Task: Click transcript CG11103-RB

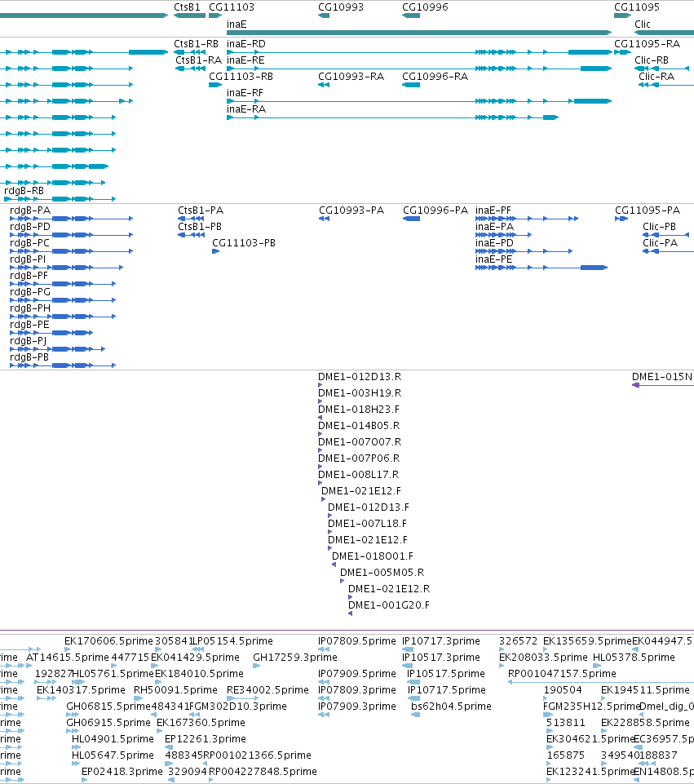Action: [x=241, y=77]
